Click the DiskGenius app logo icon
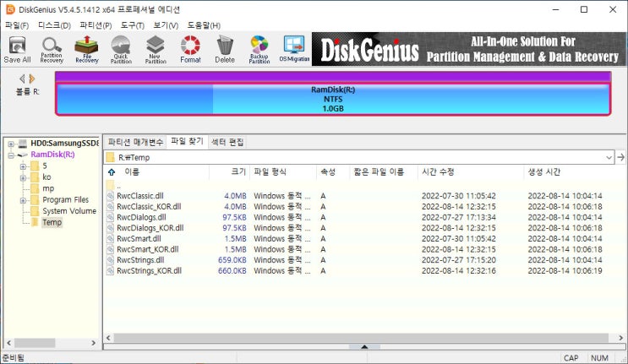 [10, 9]
